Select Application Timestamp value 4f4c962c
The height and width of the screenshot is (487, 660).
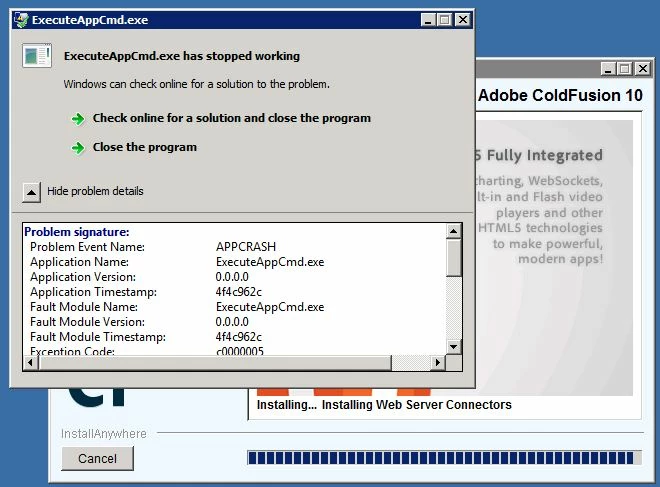pos(239,292)
